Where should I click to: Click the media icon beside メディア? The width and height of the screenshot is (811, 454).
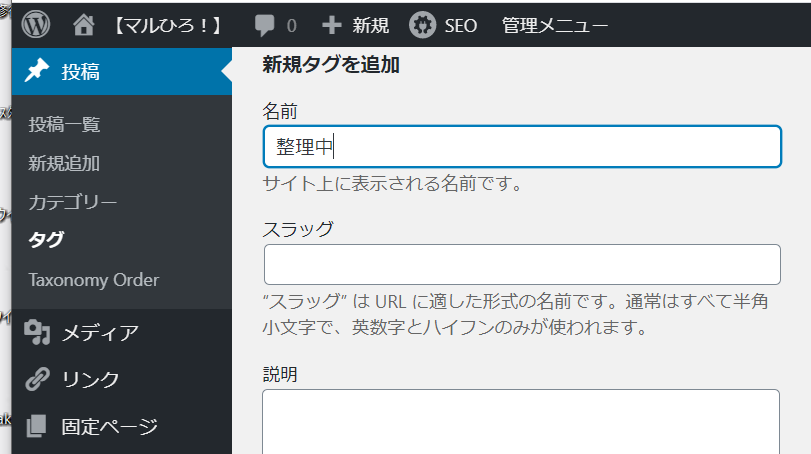37,332
